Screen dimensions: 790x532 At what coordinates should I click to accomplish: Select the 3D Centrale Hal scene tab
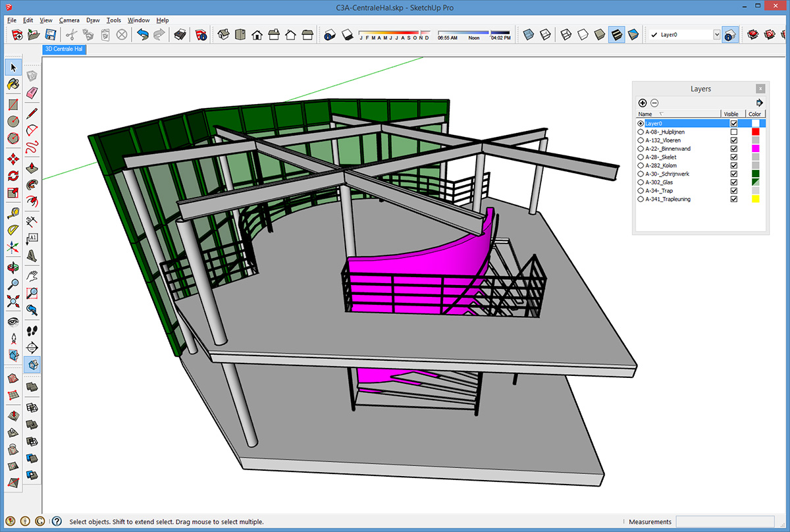point(64,49)
